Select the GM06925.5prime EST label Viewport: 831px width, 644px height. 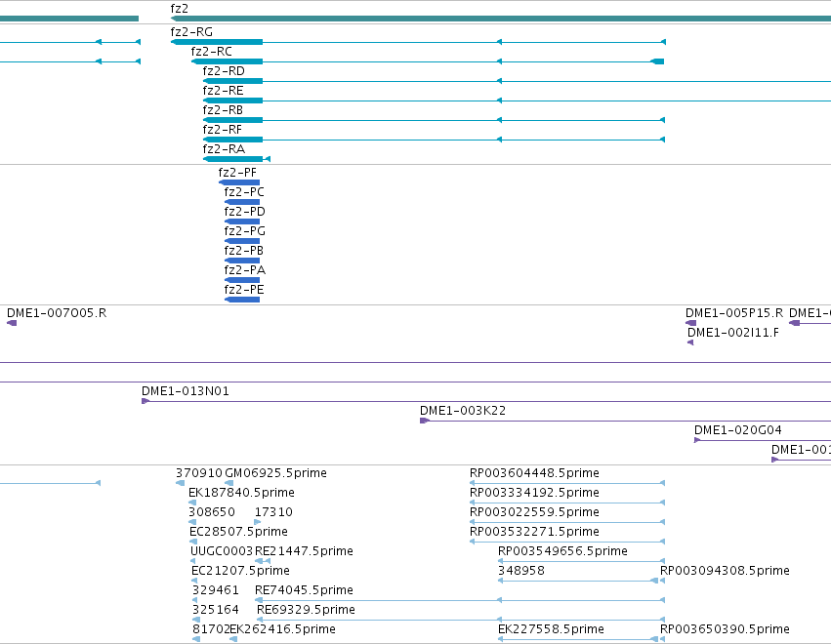pyautogui.click(x=275, y=473)
